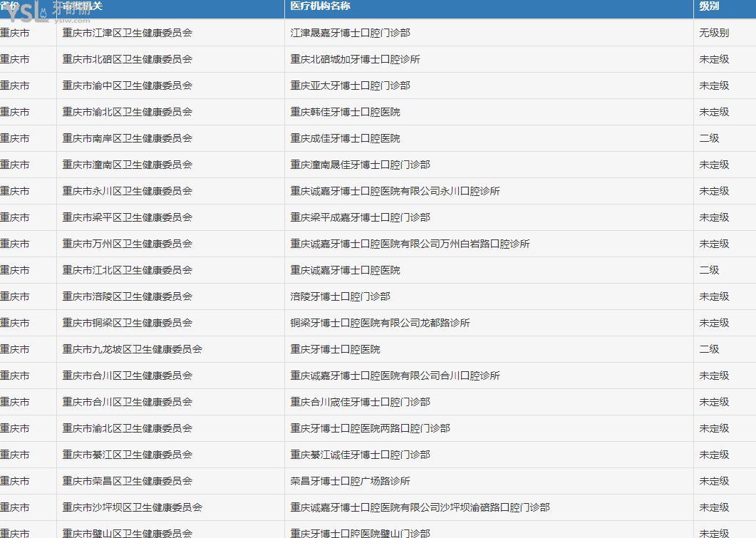This screenshot has height=538, width=756.
Task: Select 重庆韩佳牙博士口腔医院 cell
Action: (x=345, y=112)
